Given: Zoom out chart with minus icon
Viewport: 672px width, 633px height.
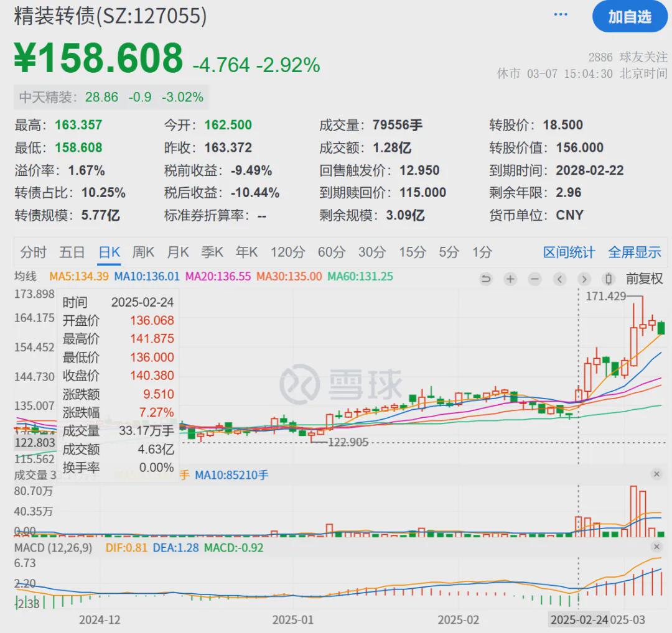Looking at the screenshot, I should click(534, 279).
